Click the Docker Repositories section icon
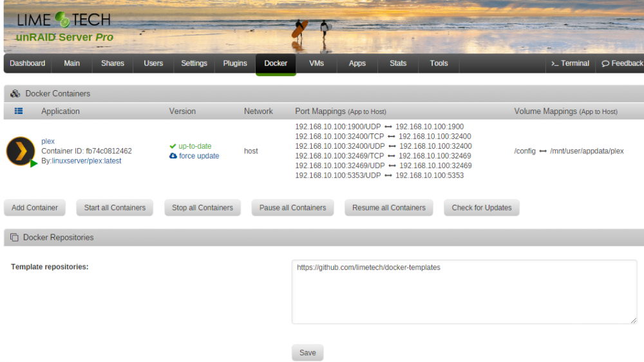644x362 pixels. click(x=14, y=238)
